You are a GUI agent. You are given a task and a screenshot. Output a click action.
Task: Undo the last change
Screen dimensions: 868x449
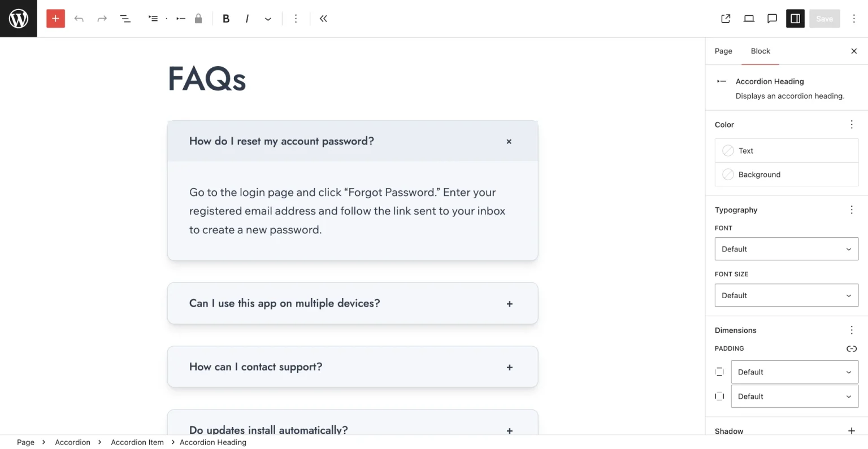tap(79, 18)
